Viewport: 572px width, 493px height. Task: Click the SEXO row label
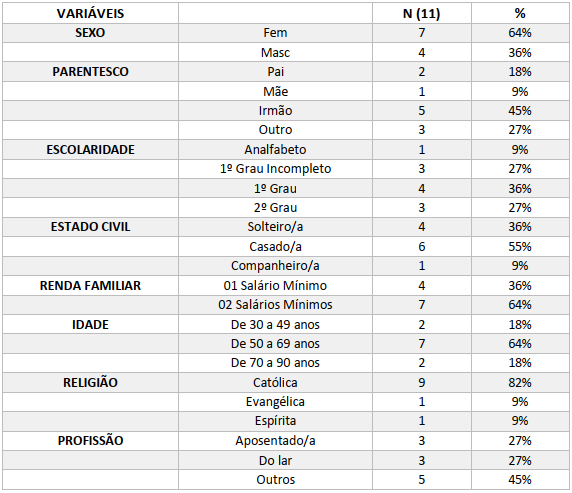(90, 33)
